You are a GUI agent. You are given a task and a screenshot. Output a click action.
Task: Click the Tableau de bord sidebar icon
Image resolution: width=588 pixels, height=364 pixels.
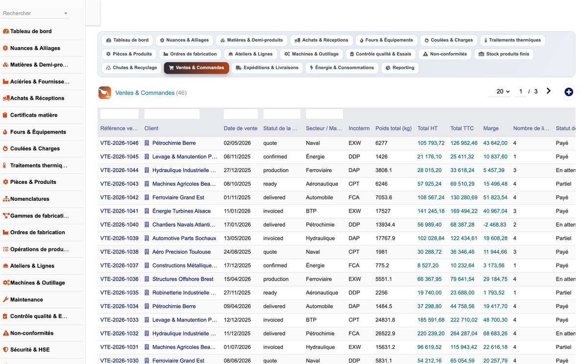click(x=6, y=31)
